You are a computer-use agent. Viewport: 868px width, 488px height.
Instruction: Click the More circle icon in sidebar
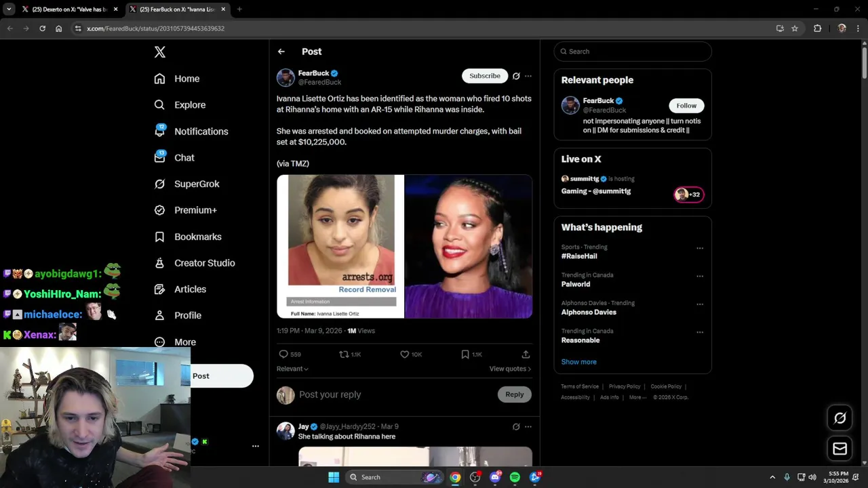(x=159, y=342)
